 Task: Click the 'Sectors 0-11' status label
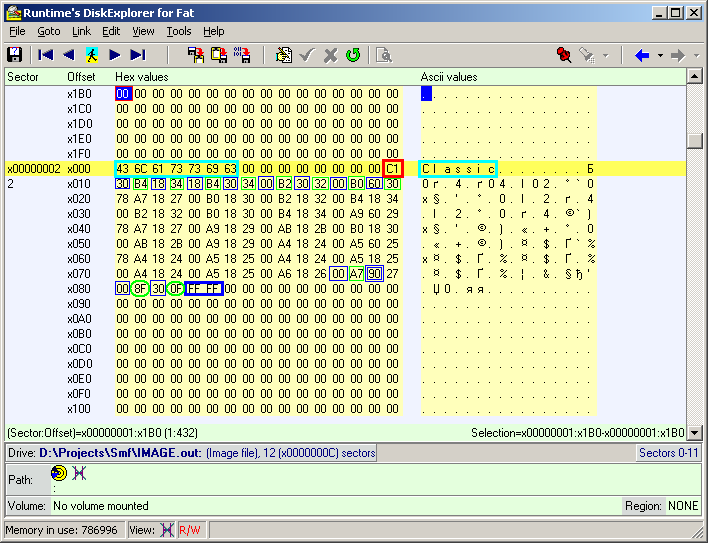pos(668,453)
